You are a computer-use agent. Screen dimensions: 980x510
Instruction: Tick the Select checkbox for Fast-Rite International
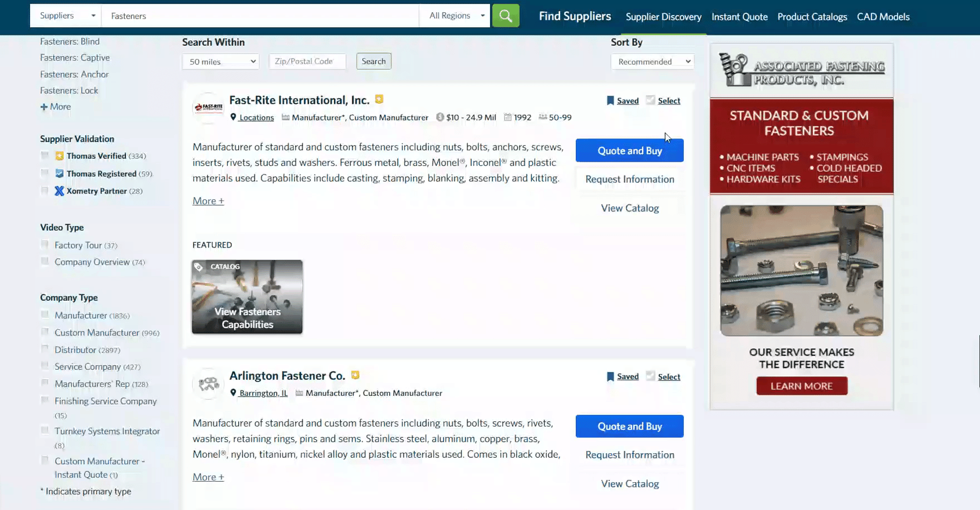(651, 100)
